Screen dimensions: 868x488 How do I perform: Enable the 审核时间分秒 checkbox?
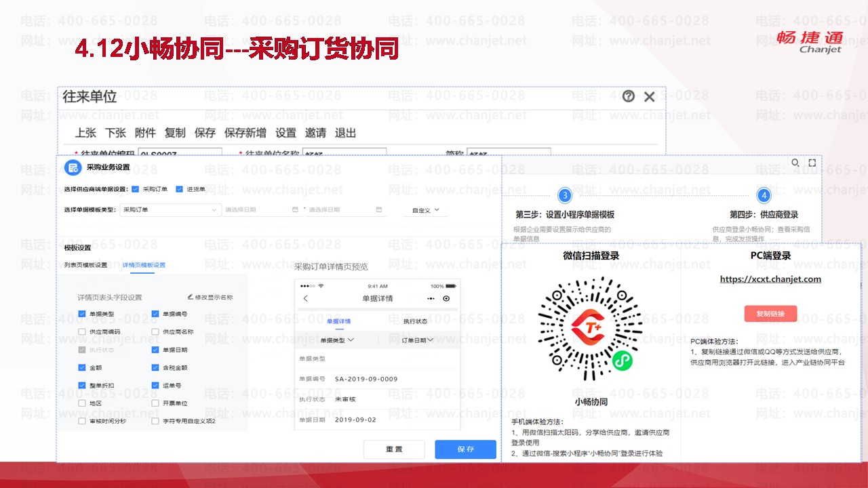[82, 421]
